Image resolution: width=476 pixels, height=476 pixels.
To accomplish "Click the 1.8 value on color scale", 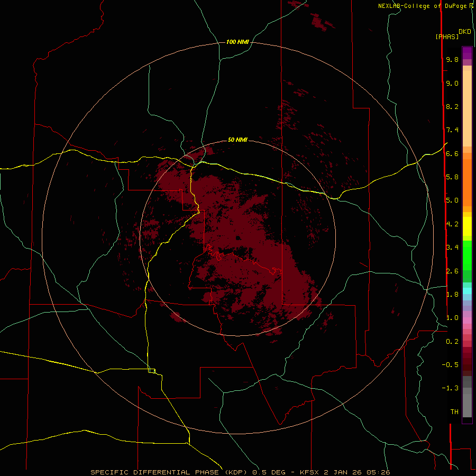I will point(452,295).
